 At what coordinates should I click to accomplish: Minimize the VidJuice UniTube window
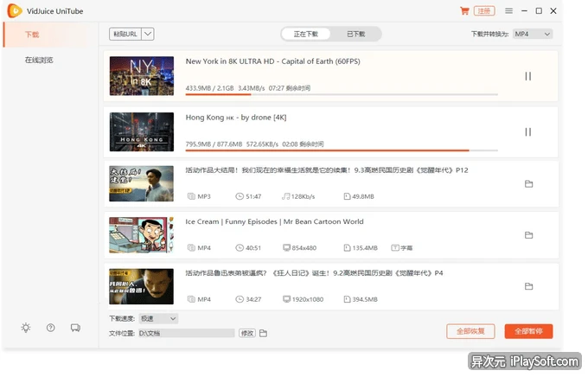(x=524, y=11)
